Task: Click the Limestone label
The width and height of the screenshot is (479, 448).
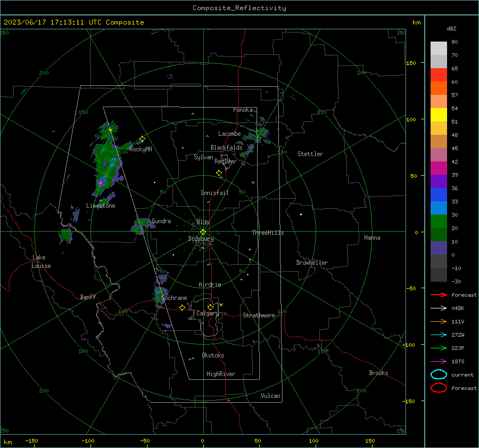Action: pos(101,206)
